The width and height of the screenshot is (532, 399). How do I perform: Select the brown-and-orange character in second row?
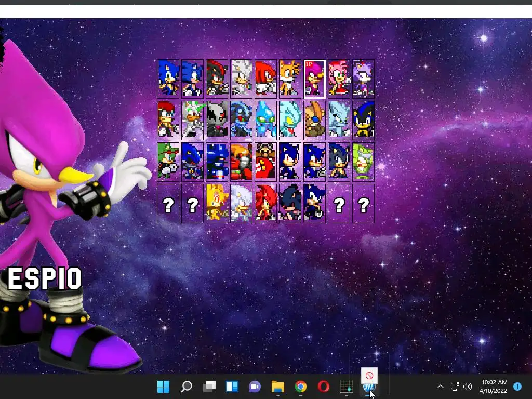[314, 120]
